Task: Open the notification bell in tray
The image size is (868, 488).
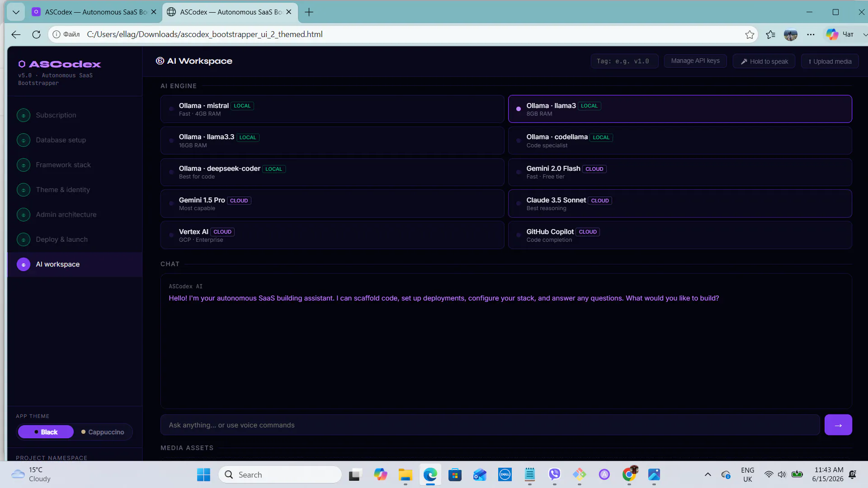Action: (x=853, y=474)
